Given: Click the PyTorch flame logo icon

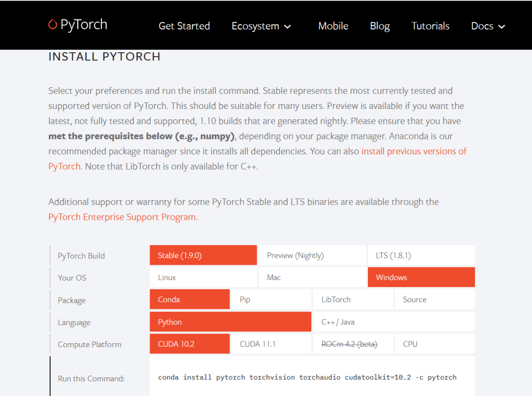Looking at the screenshot, I should [x=53, y=24].
